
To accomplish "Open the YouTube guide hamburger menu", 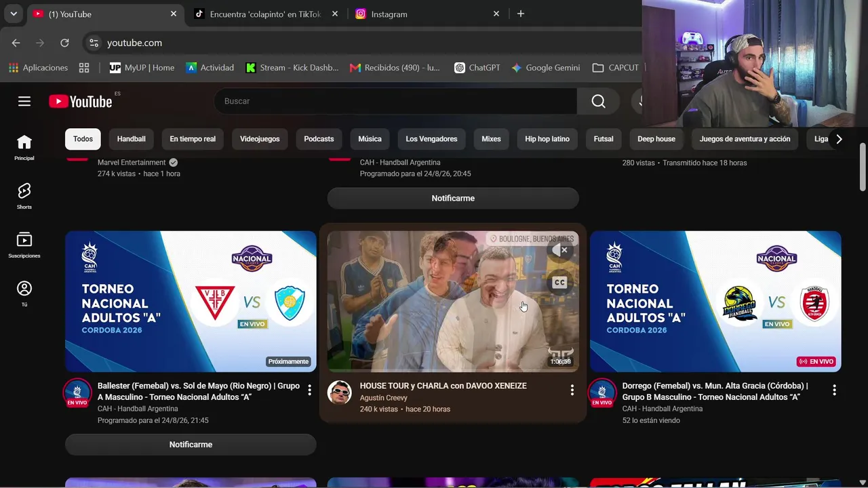I will click(x=24, y=101).
